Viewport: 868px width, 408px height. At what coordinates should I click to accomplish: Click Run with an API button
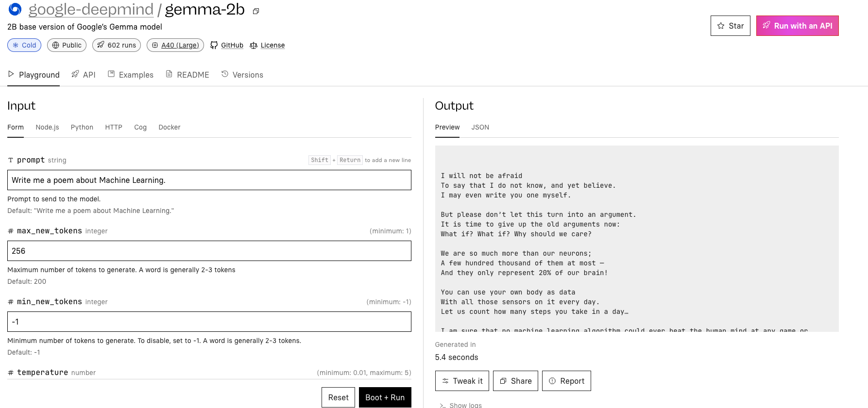[797, 26]
